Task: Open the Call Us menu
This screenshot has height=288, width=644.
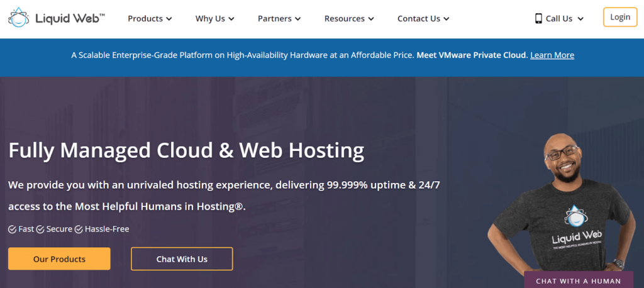Action: pyautogui.click(x=559, y=18)
